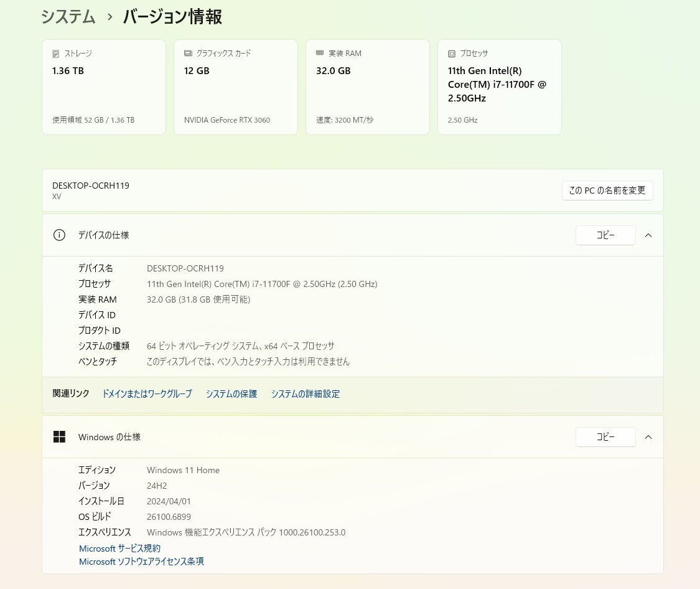Collapse the デバイスの仕様 section with its chevron

[x=648, y=235]
